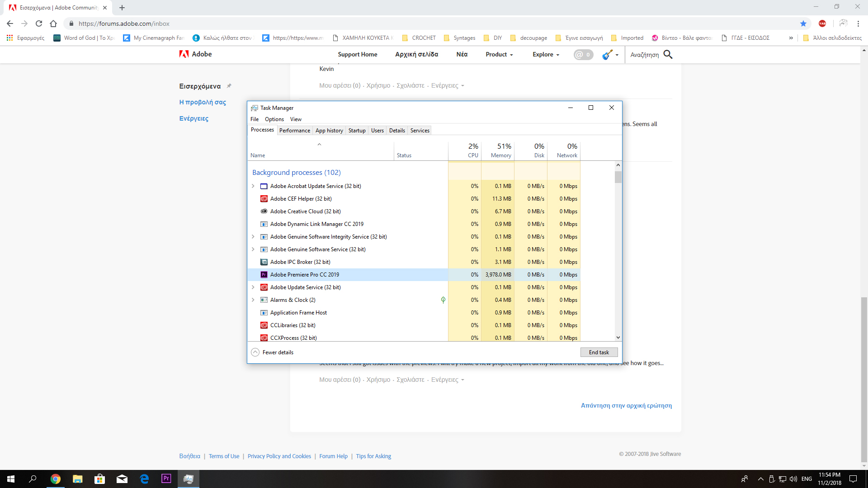Click the search magnifier icon on Adobe forum
This screenshot has width=868, height=488.
coord(668,55)
